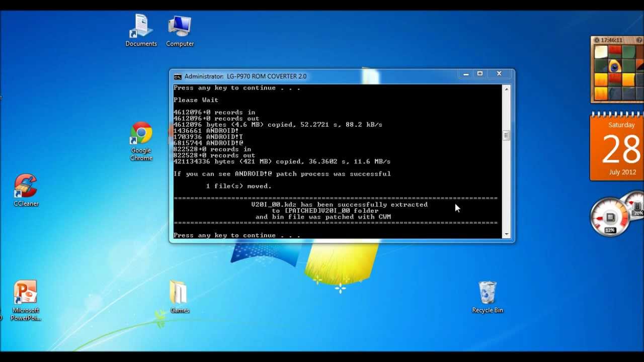Click 'V20I_00.kdz has been successfully extracted' text
This screenshot has width=644, height=362.
(340, 205)
